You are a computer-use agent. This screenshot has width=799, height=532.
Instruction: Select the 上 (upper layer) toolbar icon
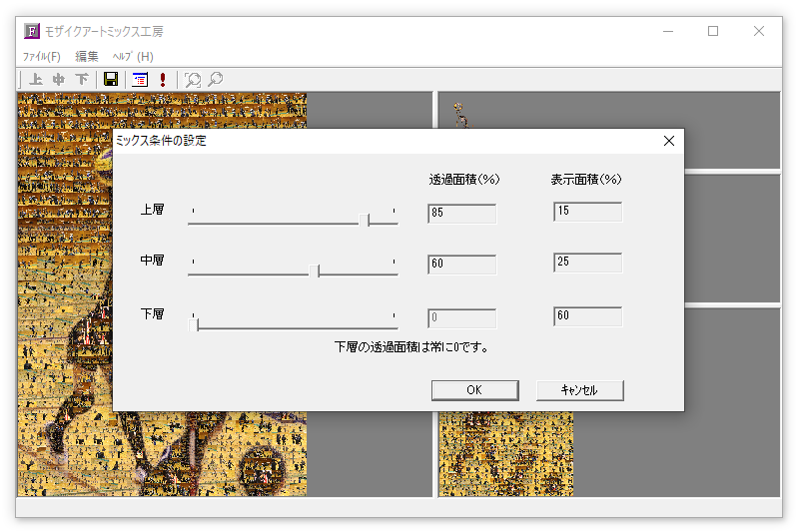pyautogui.click(x=36, y=79)
